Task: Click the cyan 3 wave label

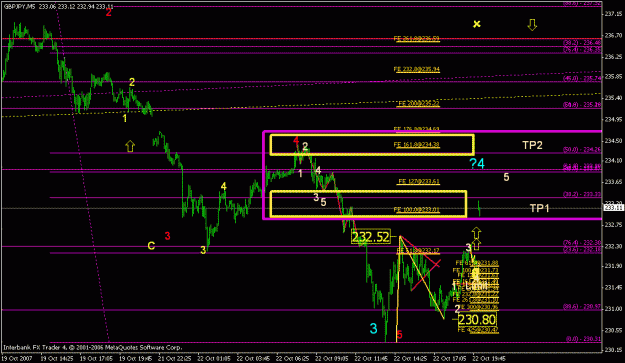Action: click(373, 328)
